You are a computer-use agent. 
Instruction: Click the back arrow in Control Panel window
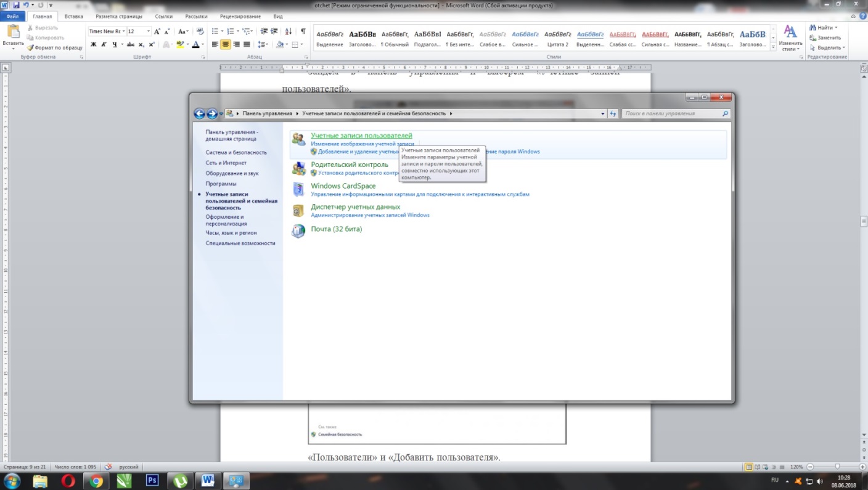tap(199, 113)
